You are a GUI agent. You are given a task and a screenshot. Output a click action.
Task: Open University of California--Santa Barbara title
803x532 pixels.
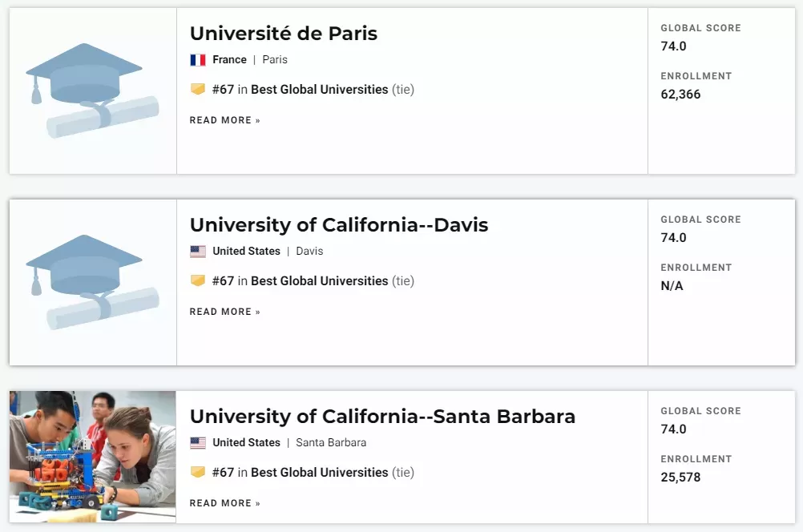[x=382, y=417]
